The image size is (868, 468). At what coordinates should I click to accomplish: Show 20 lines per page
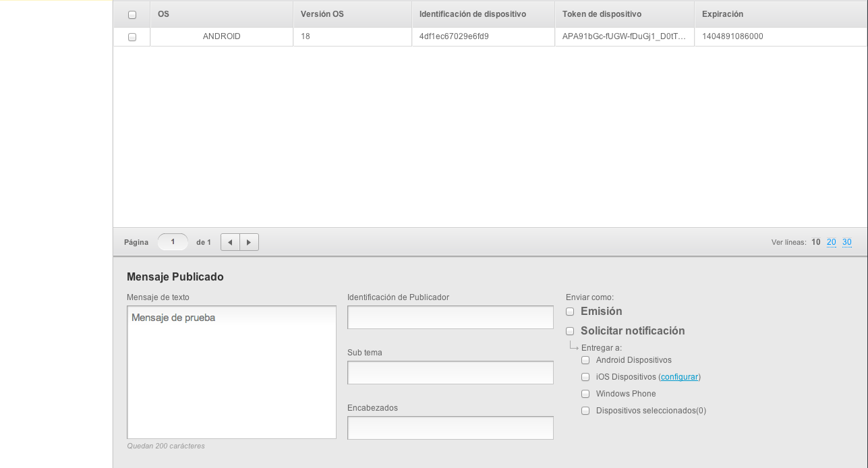[832, 242]
